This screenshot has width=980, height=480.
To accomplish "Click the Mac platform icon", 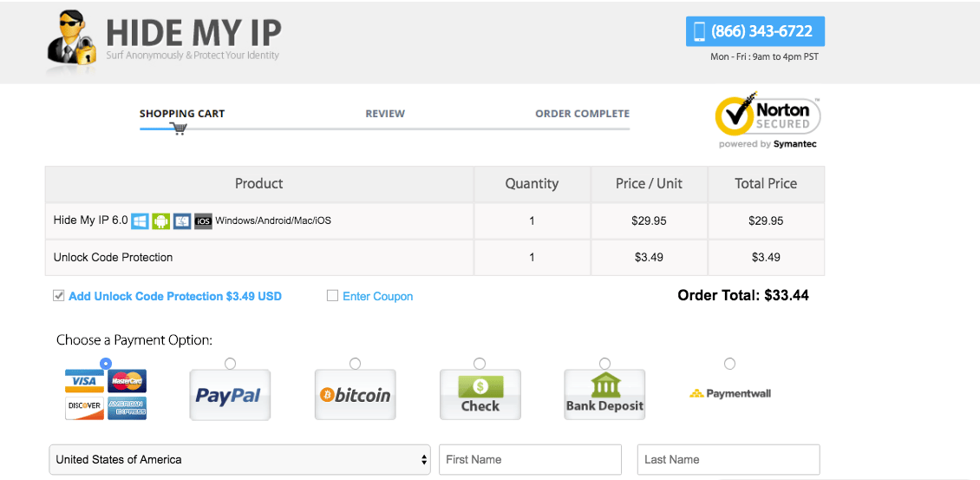I will 182,220.
